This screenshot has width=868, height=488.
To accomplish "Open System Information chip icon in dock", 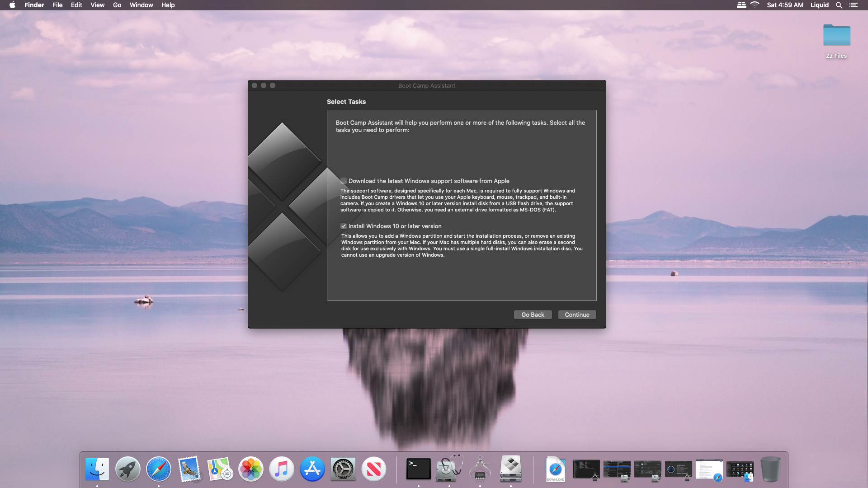I will click(x=480, y=469).
